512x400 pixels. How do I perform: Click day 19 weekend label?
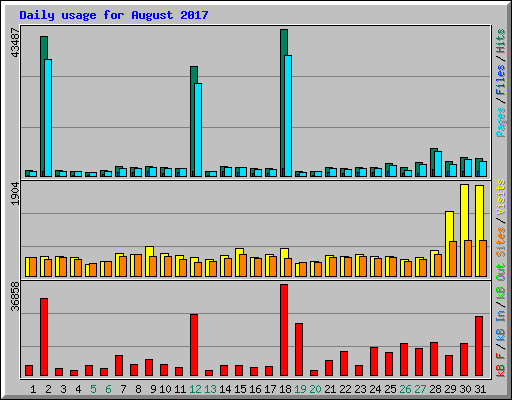pyautogui.click(x=300, y=389)
